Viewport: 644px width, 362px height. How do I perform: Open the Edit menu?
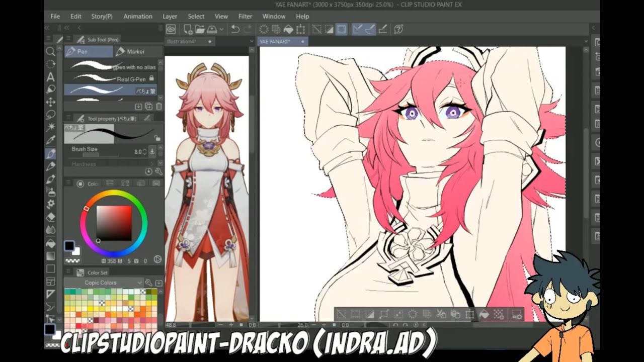click(76, 16)
